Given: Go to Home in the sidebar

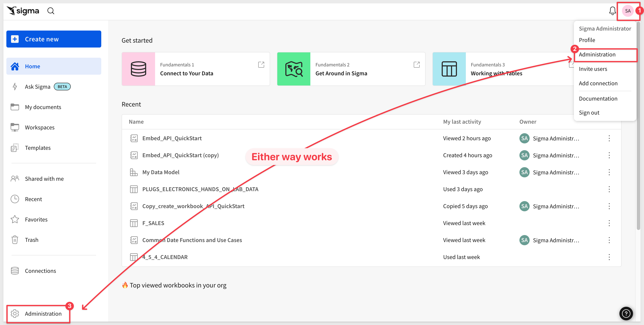Looking at the screenshot, I should (x=54, y=66).
